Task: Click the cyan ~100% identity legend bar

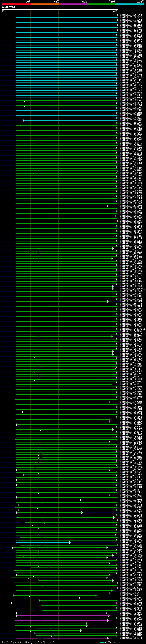Action: (x=130, y=4)
